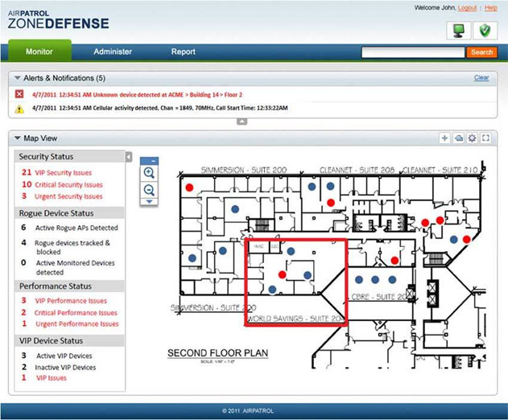Expand the zoom control bottom arrow

[x=149, y=202]
